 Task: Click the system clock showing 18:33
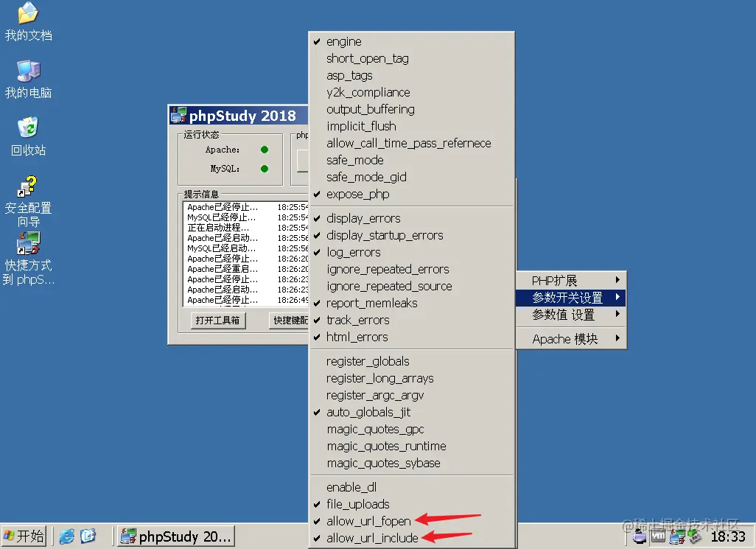728,536
